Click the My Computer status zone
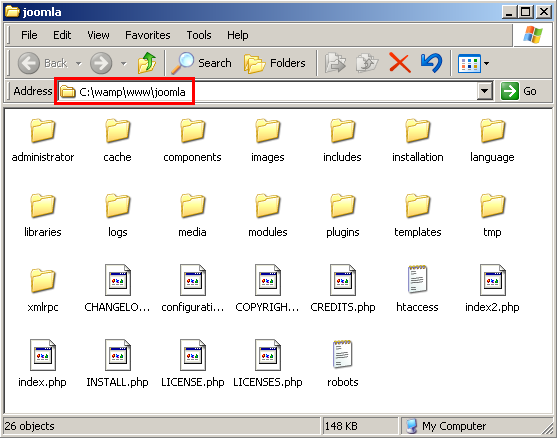Viewport: 557px width, 438px height. click(446, 426)
